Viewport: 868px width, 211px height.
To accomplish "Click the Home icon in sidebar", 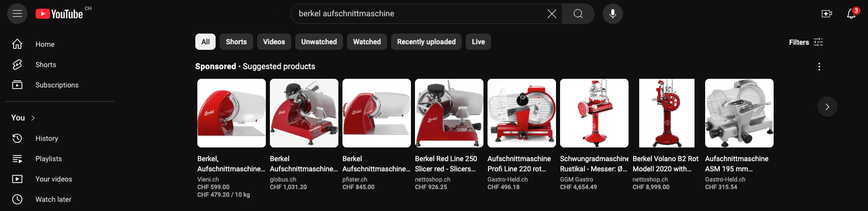I will 17,44.
